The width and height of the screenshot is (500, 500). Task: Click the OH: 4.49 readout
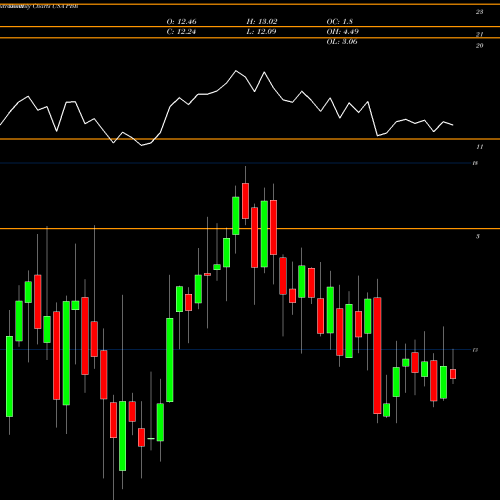click(x=342, y=32)
